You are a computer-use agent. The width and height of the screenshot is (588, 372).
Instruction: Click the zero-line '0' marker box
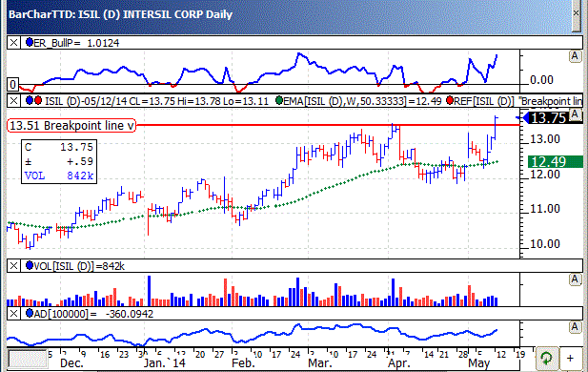(12, 85)
